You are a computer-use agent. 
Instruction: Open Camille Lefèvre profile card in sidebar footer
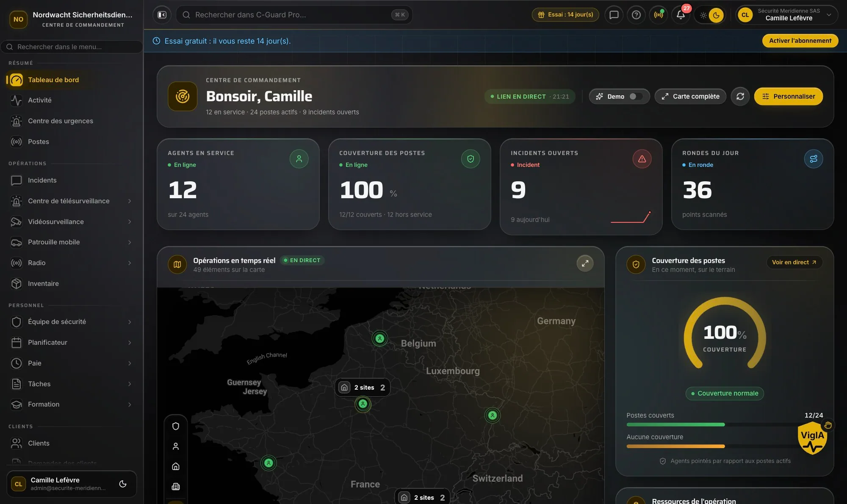[x=72, y=484]
